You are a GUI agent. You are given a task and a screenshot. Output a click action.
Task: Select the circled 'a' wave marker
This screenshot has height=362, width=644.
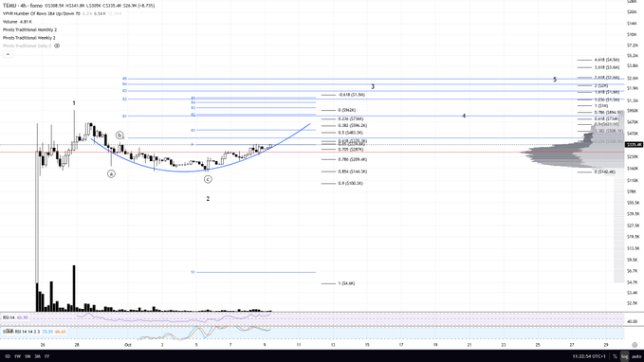111,174
